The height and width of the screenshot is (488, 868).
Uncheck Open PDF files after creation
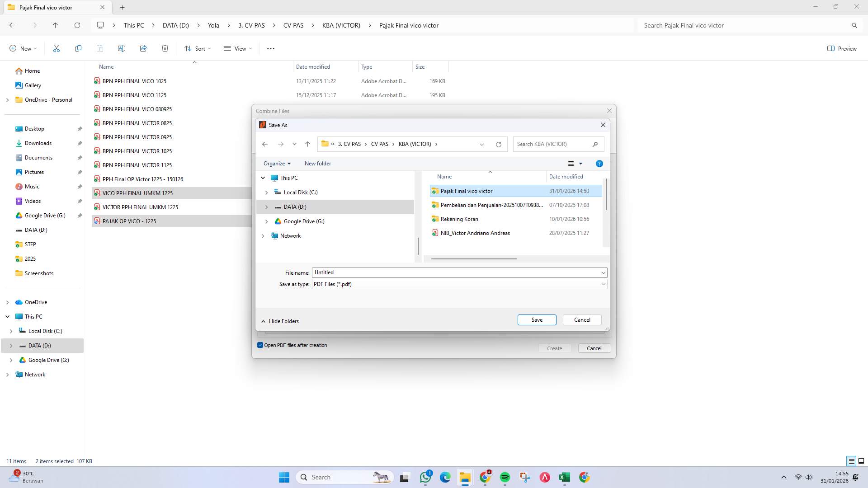260,345
